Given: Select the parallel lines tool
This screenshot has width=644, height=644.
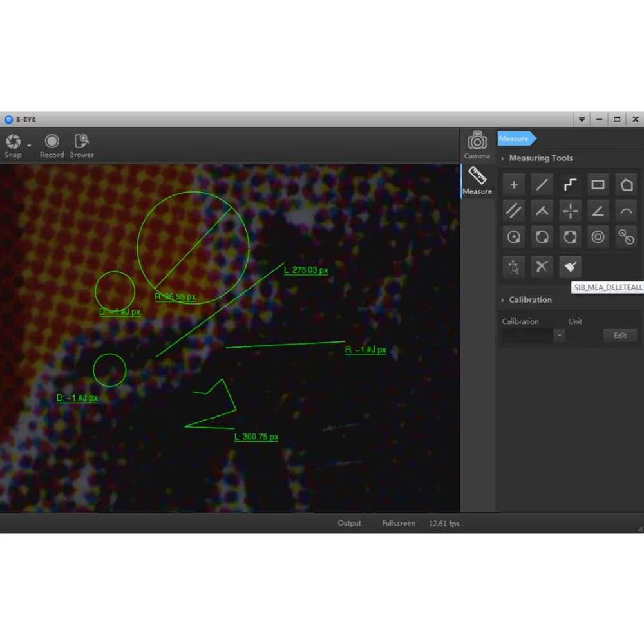Looking at the screenshot, I should click(513, 211).
